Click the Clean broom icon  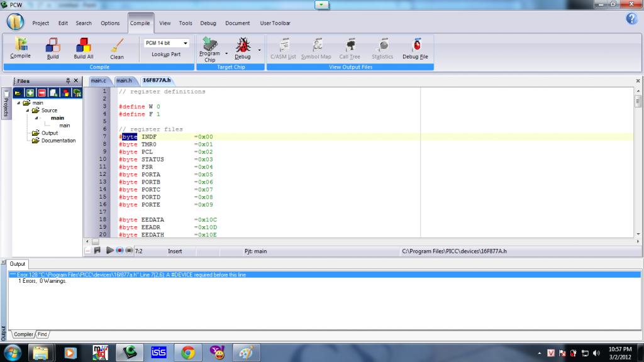coord(117,46)
